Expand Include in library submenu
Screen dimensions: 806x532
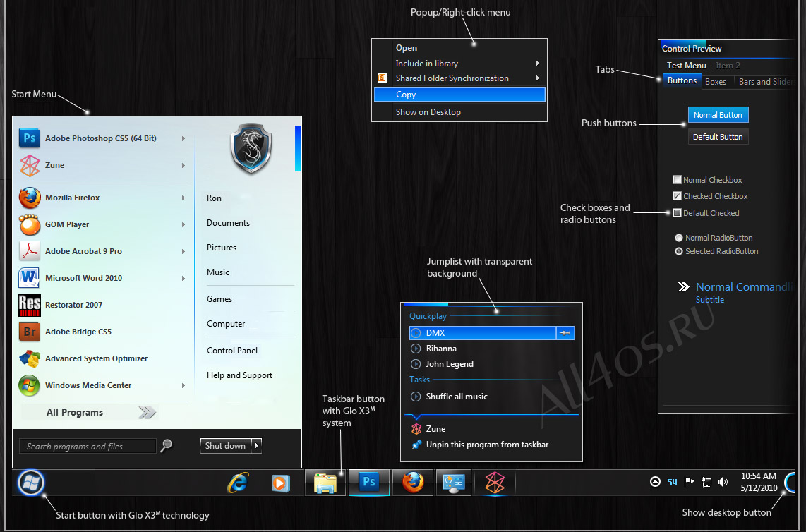(x=538, y=64)
